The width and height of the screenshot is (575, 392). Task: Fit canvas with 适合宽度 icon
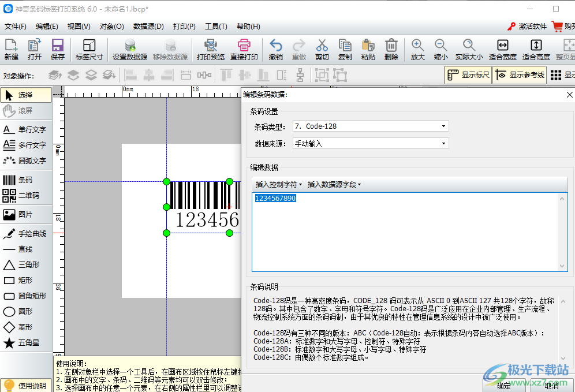(x=502, y=50)
